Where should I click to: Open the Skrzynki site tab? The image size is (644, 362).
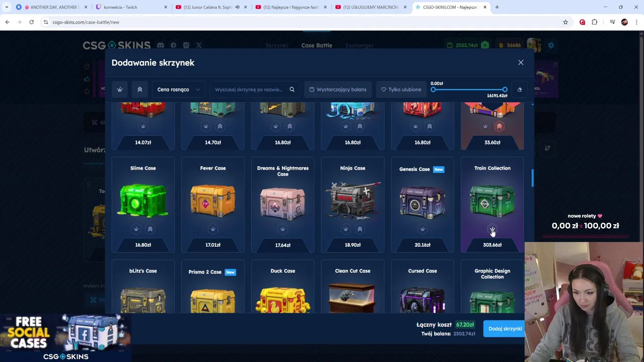pyautogui.click(x=276, y=45)
